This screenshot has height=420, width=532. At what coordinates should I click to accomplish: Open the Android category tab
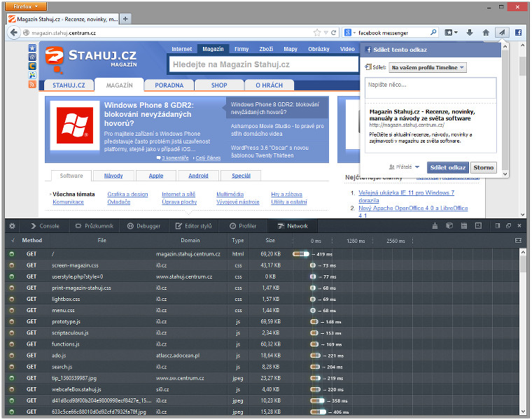tap(198, 176)
